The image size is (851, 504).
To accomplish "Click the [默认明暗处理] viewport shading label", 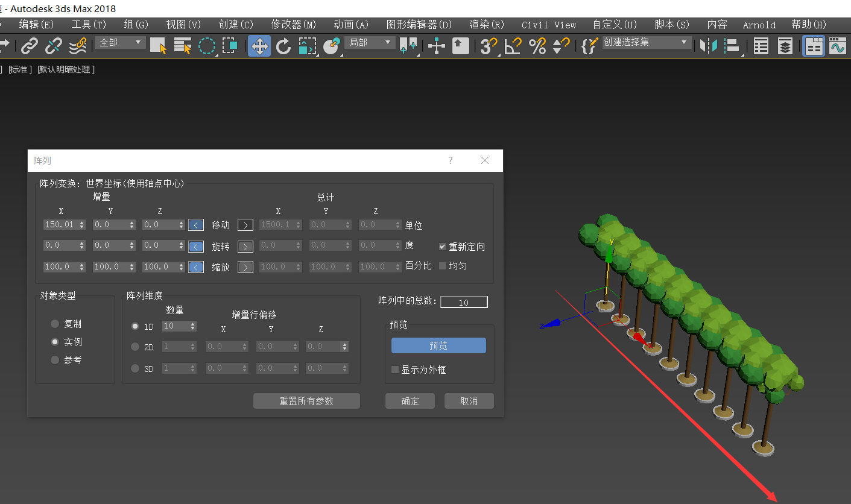I will 66,69.
